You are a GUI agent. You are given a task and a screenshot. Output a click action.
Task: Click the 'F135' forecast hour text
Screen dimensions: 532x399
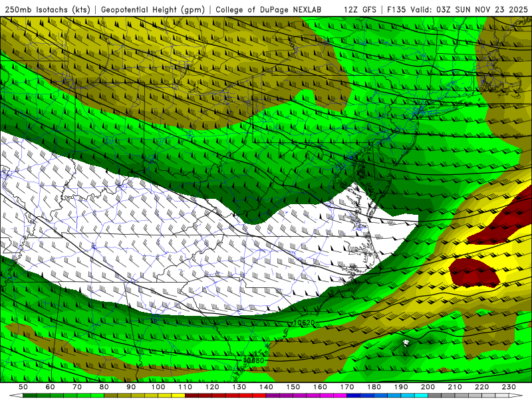tap(396, 10)
